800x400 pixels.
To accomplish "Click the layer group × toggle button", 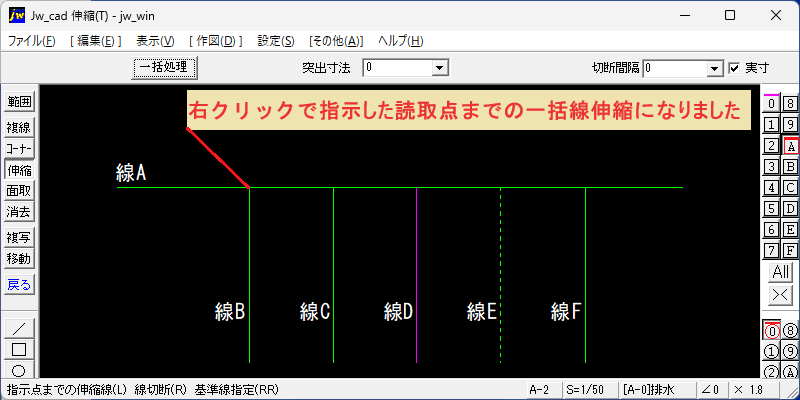I will (x=781, y=294).
